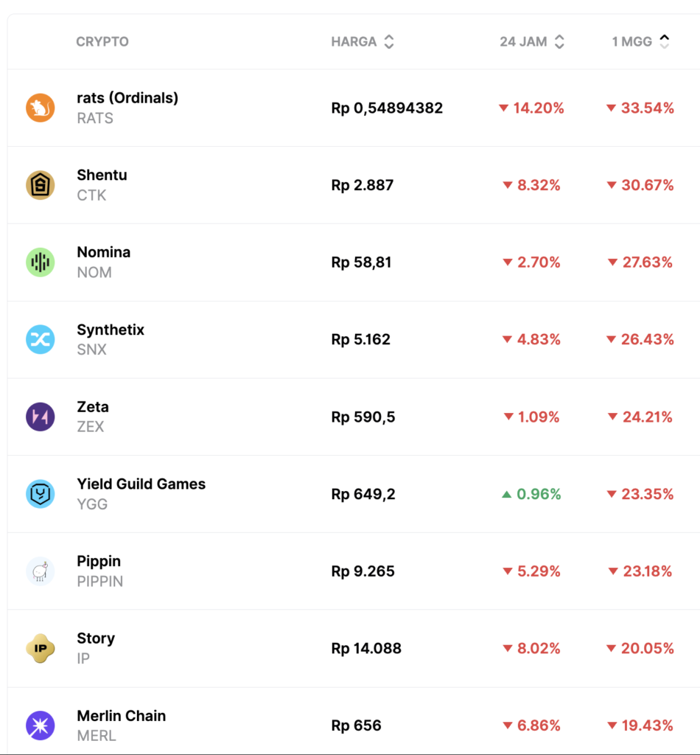Click the rats (Ordinals) coin icon
The image size is (700, 755).
pyautogui.click(x=41, y=108)
